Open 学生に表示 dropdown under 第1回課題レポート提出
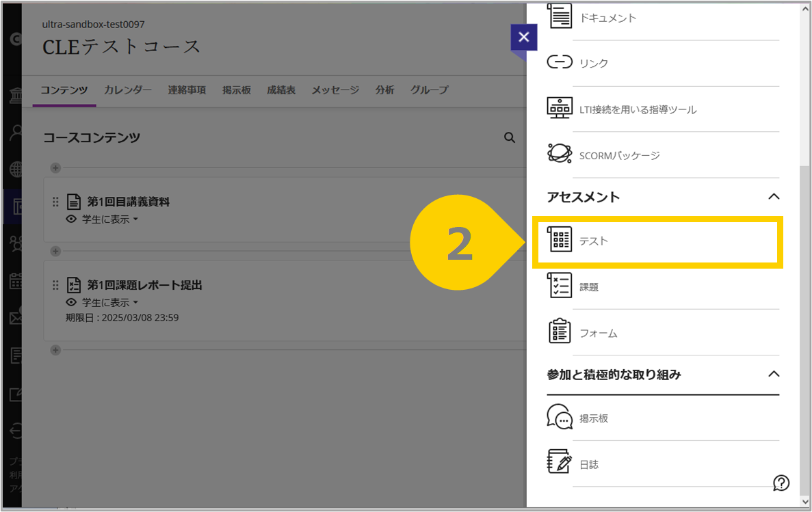Image resolution: width=812 pixels, height=512 pixels. click(109, 303)
